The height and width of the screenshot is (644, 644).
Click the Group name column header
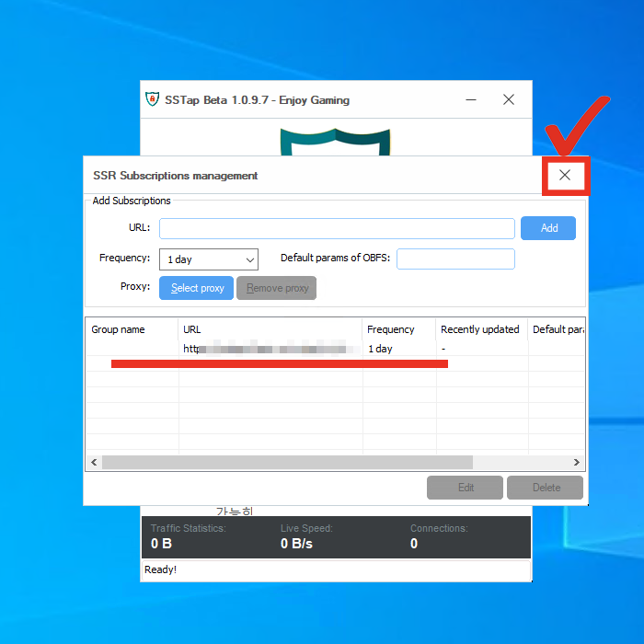132,329
